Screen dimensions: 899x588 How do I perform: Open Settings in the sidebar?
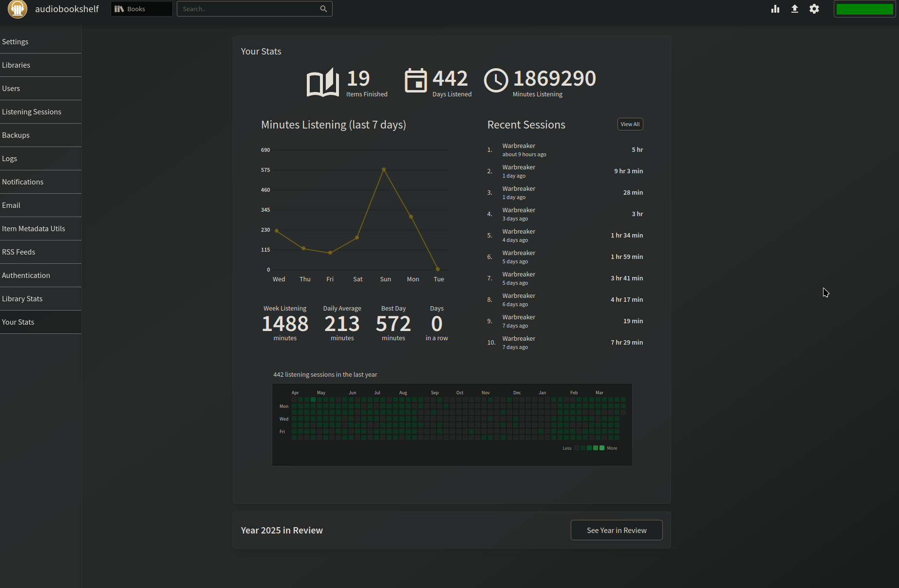point(40,42)
